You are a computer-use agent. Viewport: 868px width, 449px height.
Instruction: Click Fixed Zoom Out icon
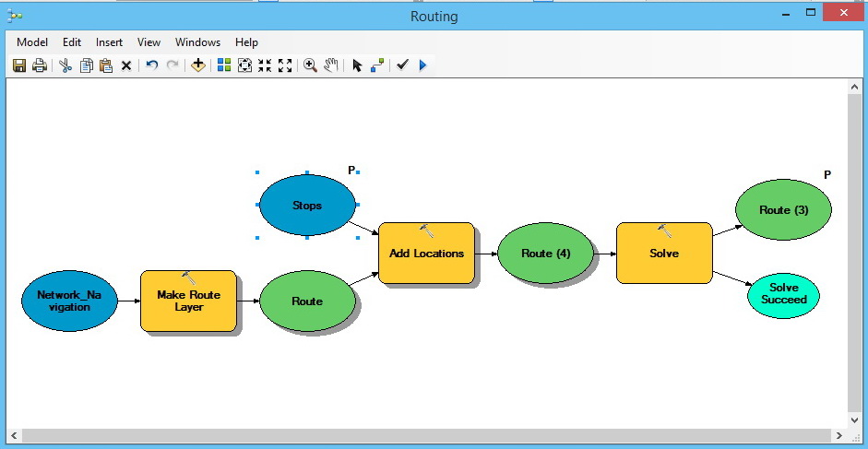(284, 65)
